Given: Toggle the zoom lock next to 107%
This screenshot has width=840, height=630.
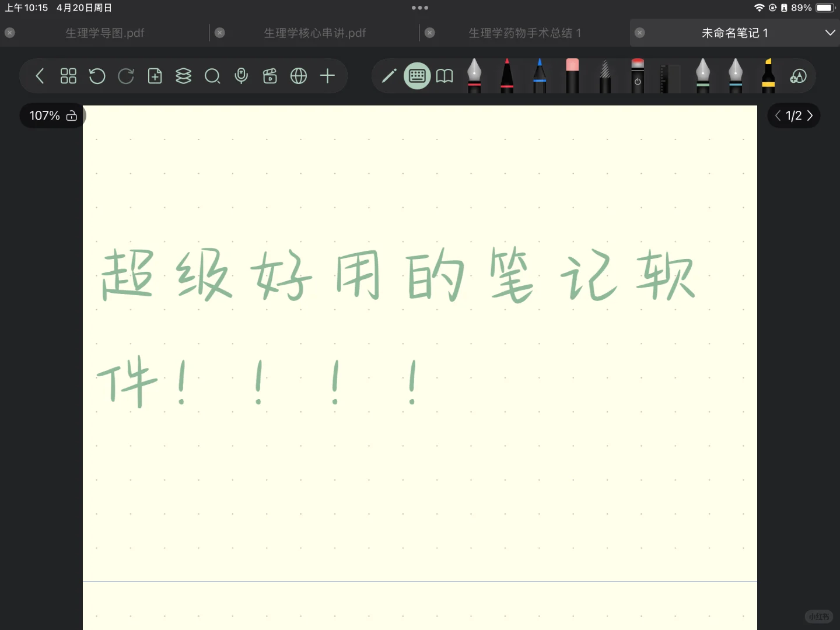Looking at the screenshot, I should (x=72, y=116).
